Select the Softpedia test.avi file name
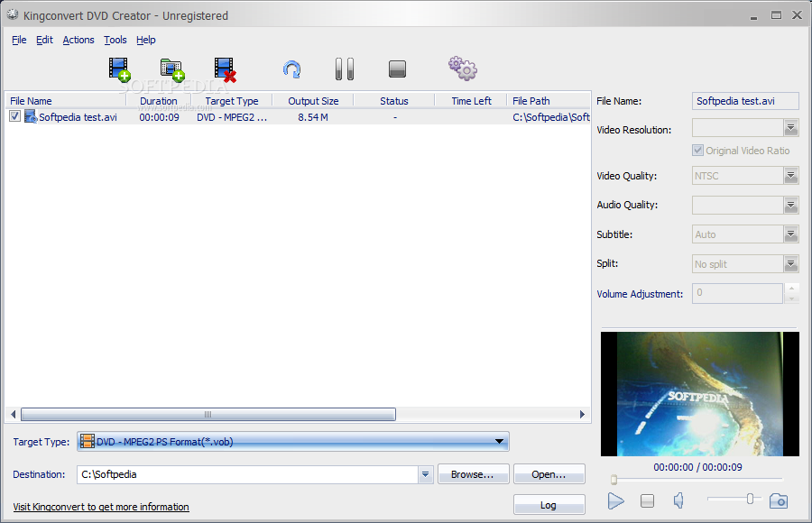The image size is (812, 523). (x=78, y=117)
